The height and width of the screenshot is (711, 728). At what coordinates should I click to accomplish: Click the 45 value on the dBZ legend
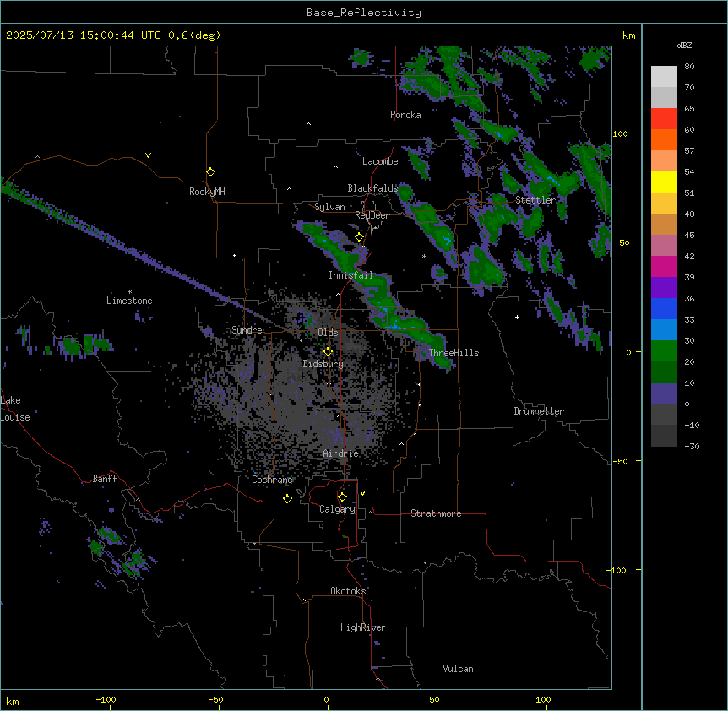[x=689, y=236]
